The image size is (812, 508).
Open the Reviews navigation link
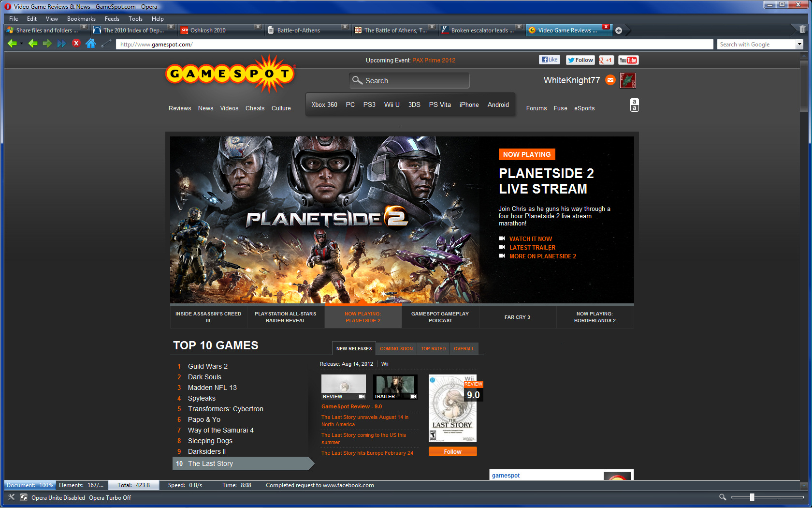click(x=180, y=108)
